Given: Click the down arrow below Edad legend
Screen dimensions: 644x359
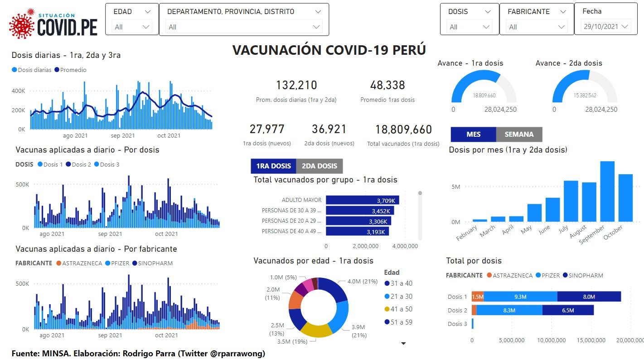Looking at the screenshot, I should (x=403, y=343).
